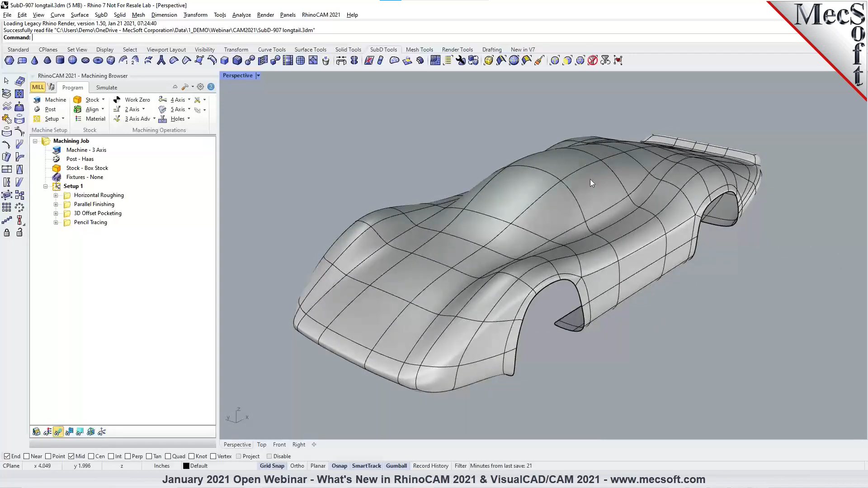Enable the Quad osnap checkbox
Image resolution: width=868 pixels, height=488 pixels.
168,456
